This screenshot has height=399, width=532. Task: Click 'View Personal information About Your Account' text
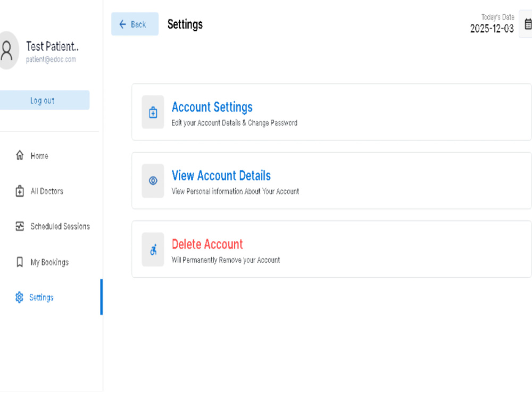point(235,192)
